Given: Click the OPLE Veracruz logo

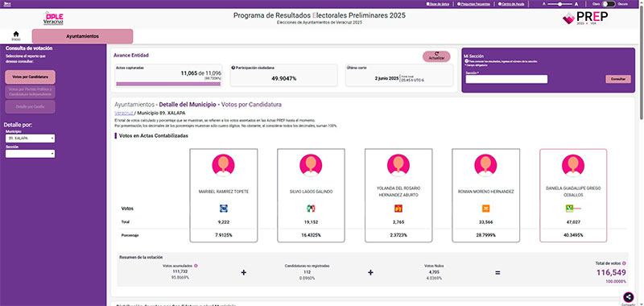Looking at the screenshot, I should point(53,18).
